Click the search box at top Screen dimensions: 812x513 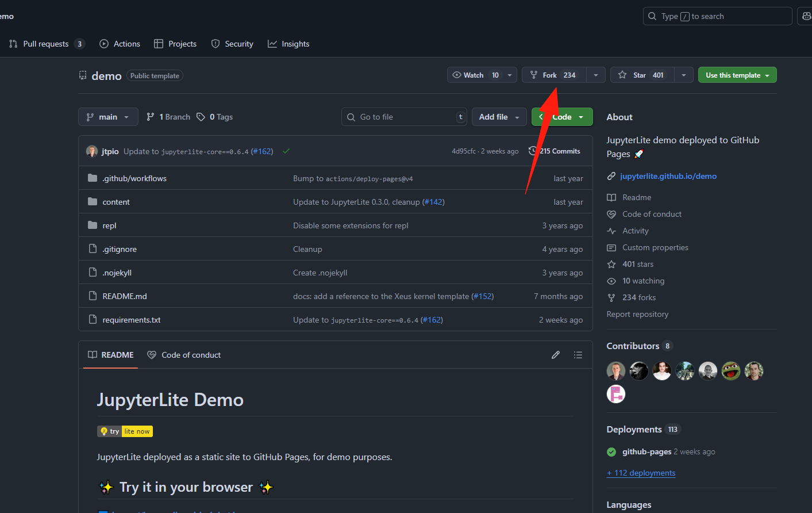717,16
